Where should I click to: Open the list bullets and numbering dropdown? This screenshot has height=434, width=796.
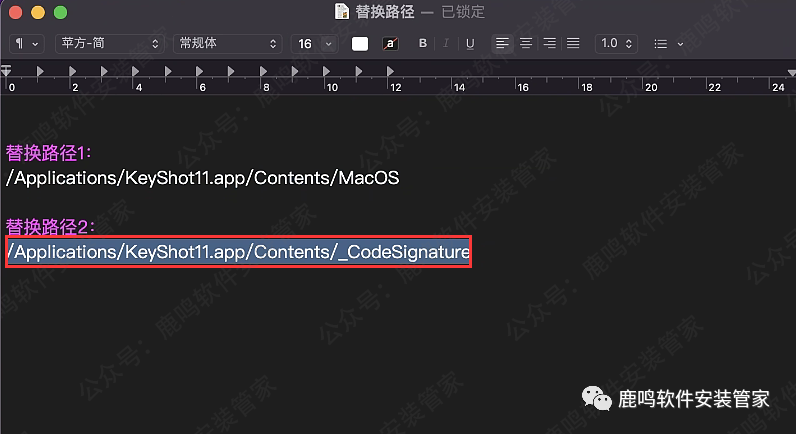(x=669, y=44)
